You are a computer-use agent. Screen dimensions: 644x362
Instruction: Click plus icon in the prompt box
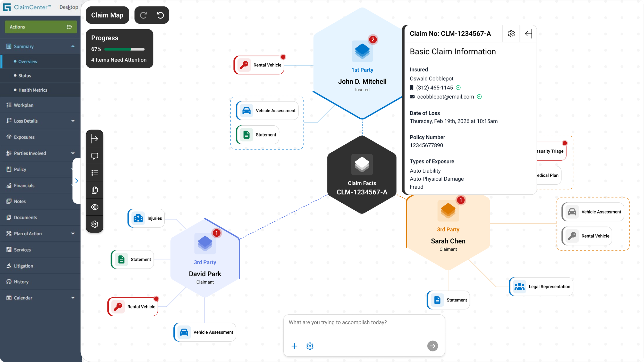click(x=294, y=346)
